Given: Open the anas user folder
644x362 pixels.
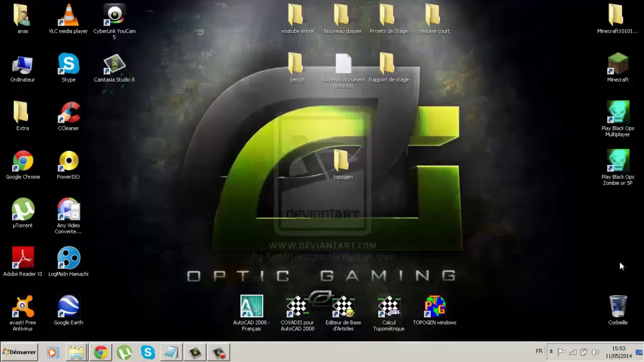Looking at the screenshot, I should pos(23,19).
